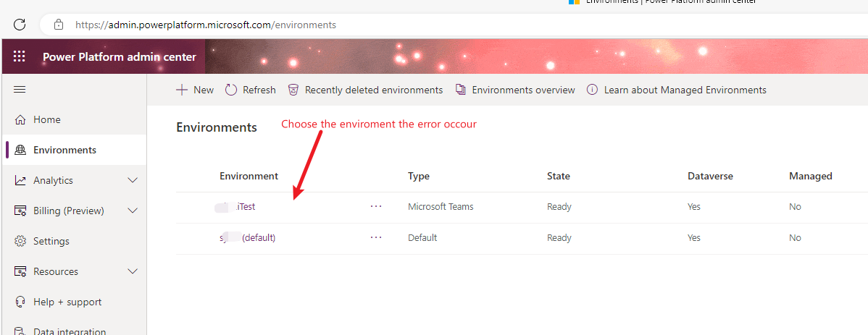Open Billing (Preview) in sidebar
Image resolution: width=868 pixels, height=335 pixels.
69,211
